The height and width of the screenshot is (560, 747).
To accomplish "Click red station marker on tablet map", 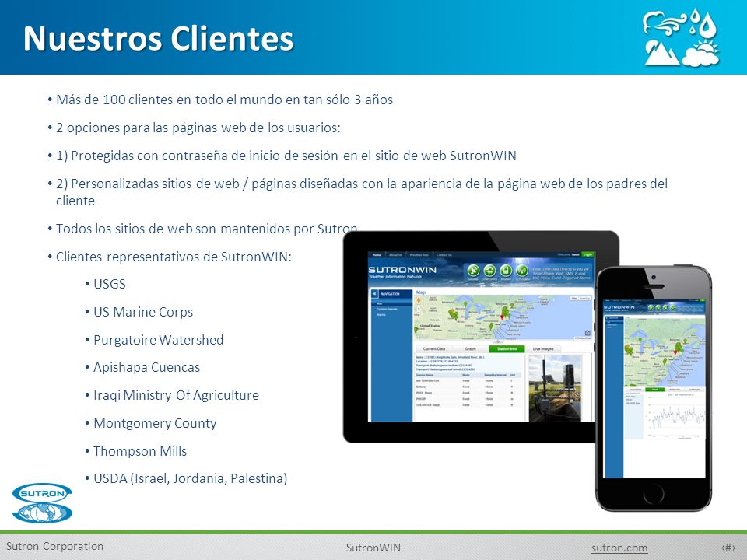I will pyautogui.click(x=502, y=317).
